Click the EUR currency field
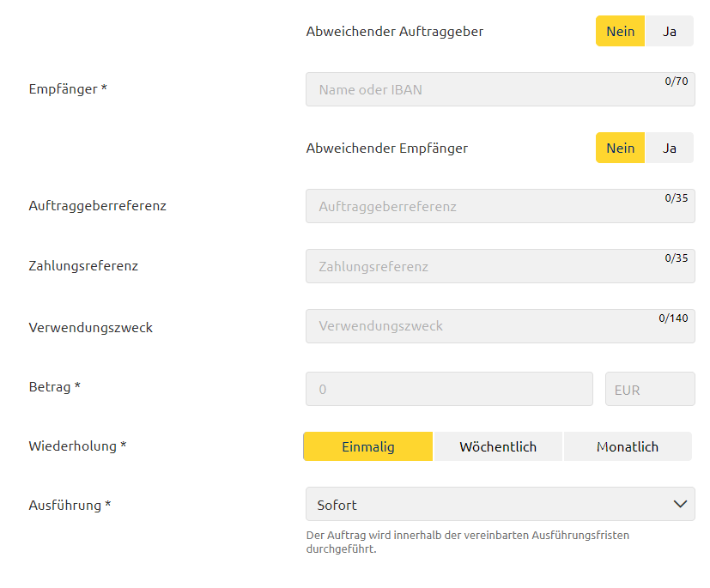This screenshot has height=588, width=710. point(650,390)
